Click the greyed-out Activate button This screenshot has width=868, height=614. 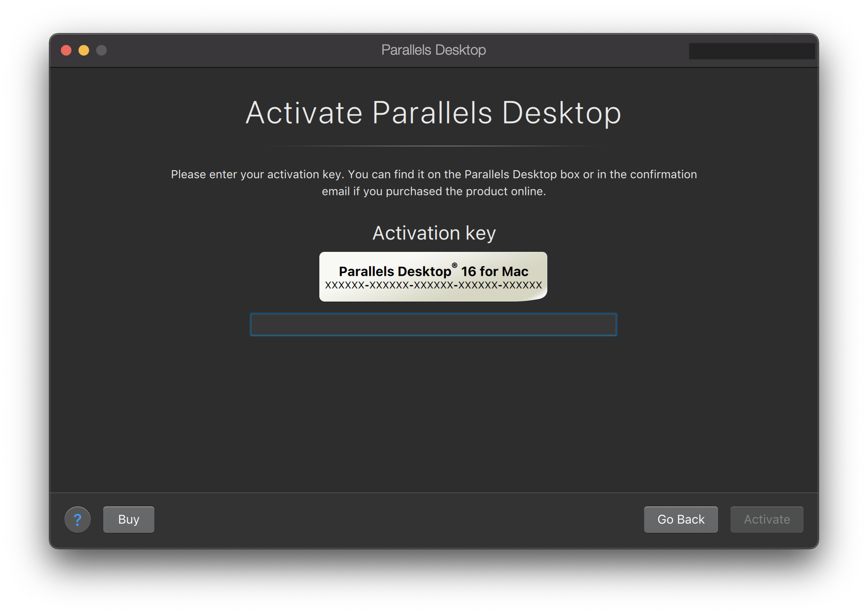(767, 520)
